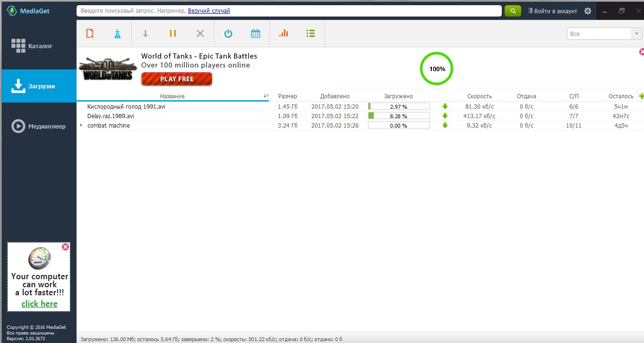Click the 1.45 Гб size cell
The image size is (644, 343).
point(288,106)
